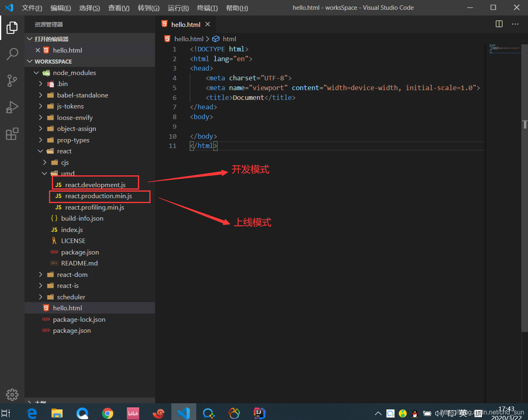This screenshot has width=528, height=420.
Task: Click the Task View button on taskbar
Action: click(x=6, y=413)
